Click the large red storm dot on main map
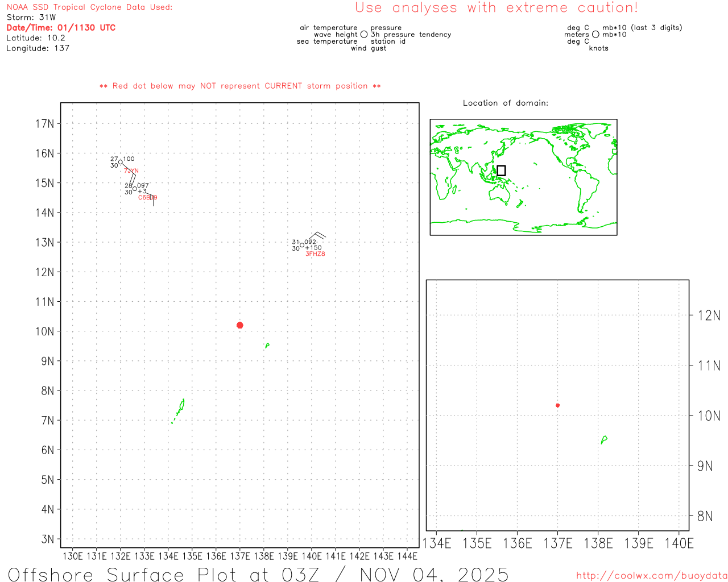 point(240,325)
